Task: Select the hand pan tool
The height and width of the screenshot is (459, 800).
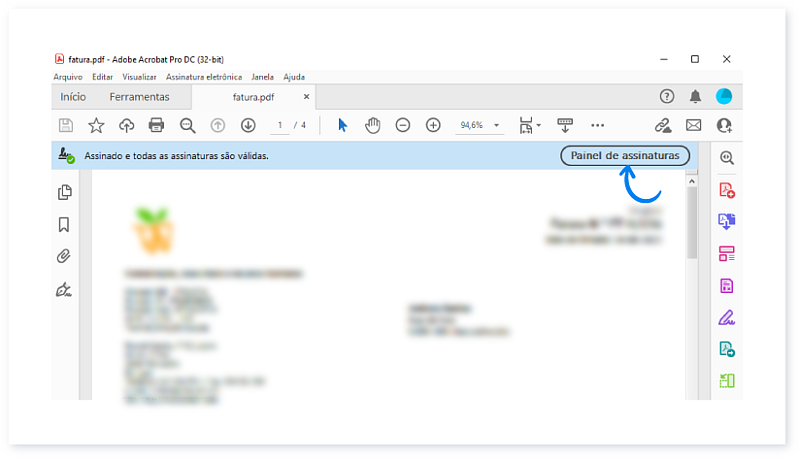Action: point(372,125)
